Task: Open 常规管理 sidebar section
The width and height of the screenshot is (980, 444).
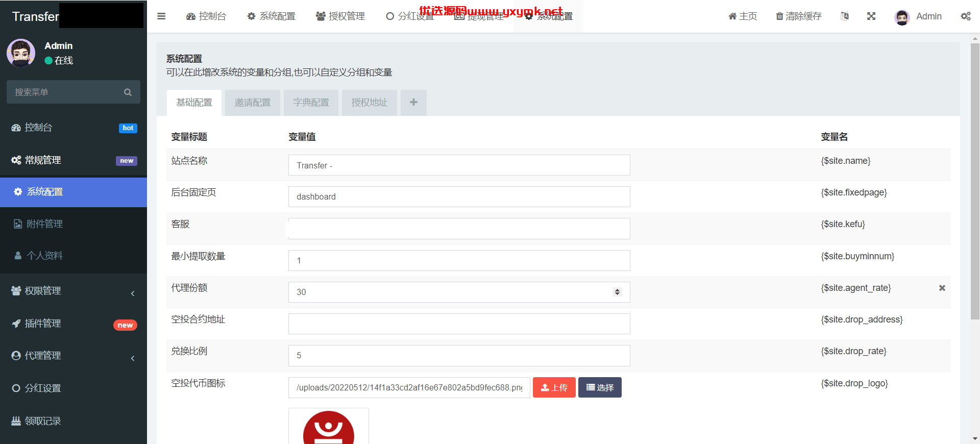Action: pyautogui.click(x=73, y=160)
